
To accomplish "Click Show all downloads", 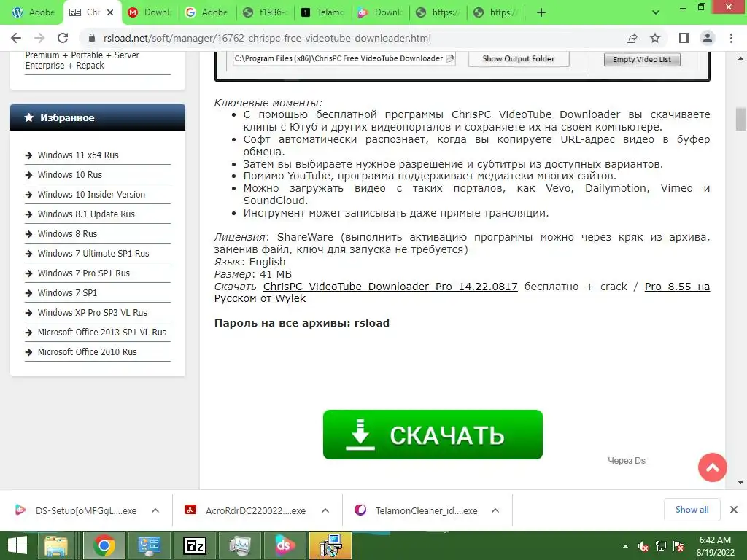I will pos(692,510).
